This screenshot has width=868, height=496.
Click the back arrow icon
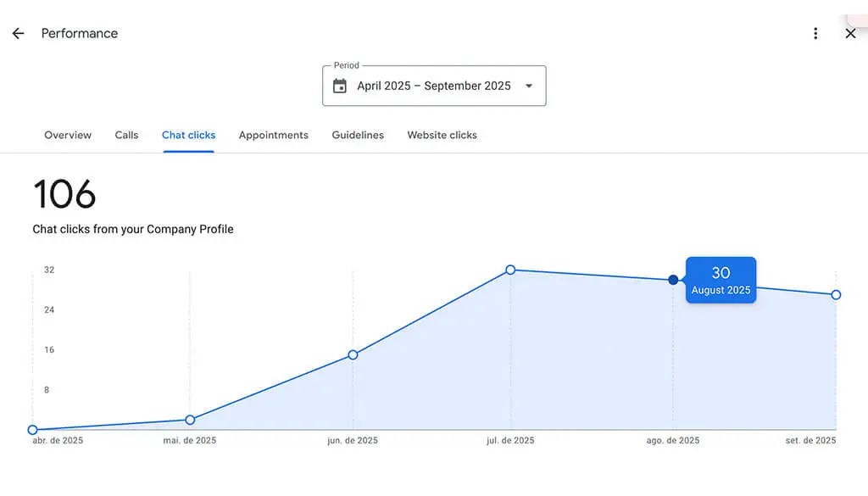coord(18,33)
